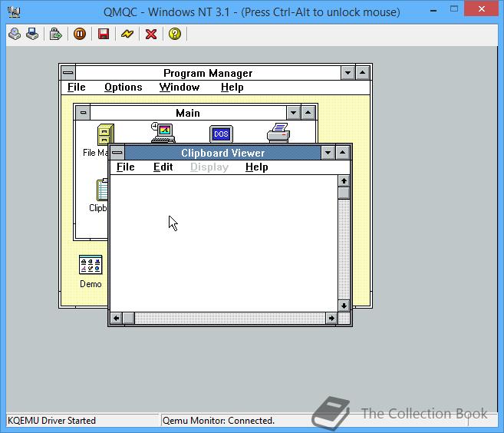Open Program Manager's Help menu
Image resolution: width=504 pixels, height=433 pixels.
(232, 88)
